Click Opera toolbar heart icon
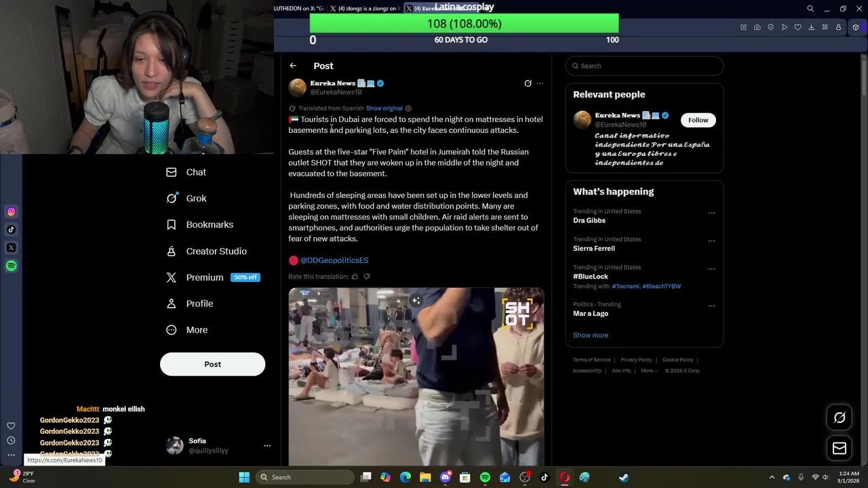868x488 pixels. (x=797, y=27)
